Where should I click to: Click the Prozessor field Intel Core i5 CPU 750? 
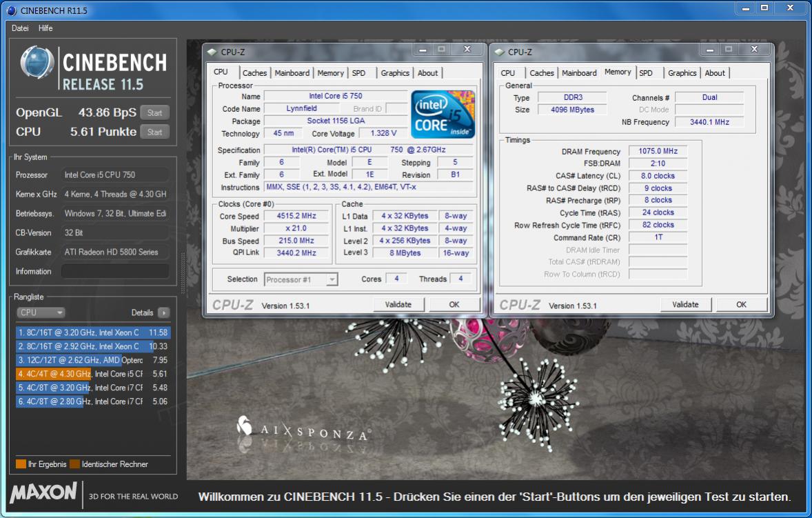[x=115, y=175]
